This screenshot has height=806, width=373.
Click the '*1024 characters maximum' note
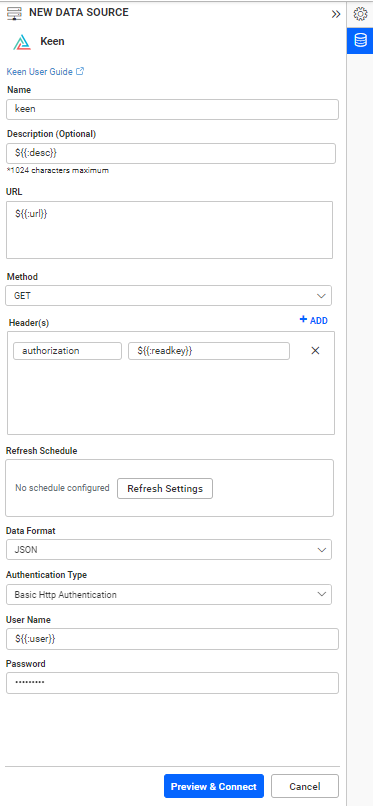point(58,170)
